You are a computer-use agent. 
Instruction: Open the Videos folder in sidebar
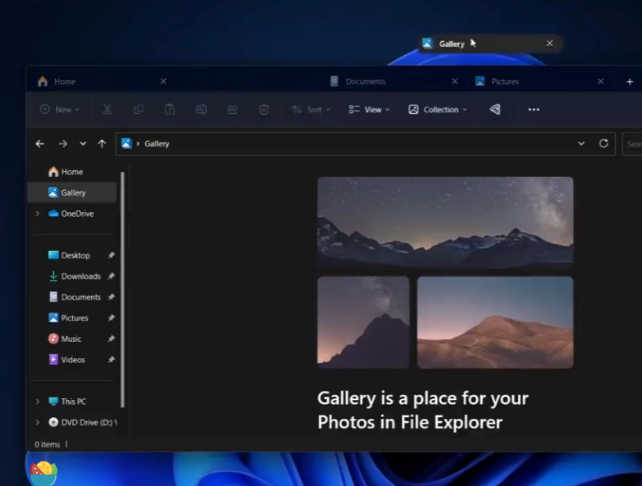tap(72, 360)
